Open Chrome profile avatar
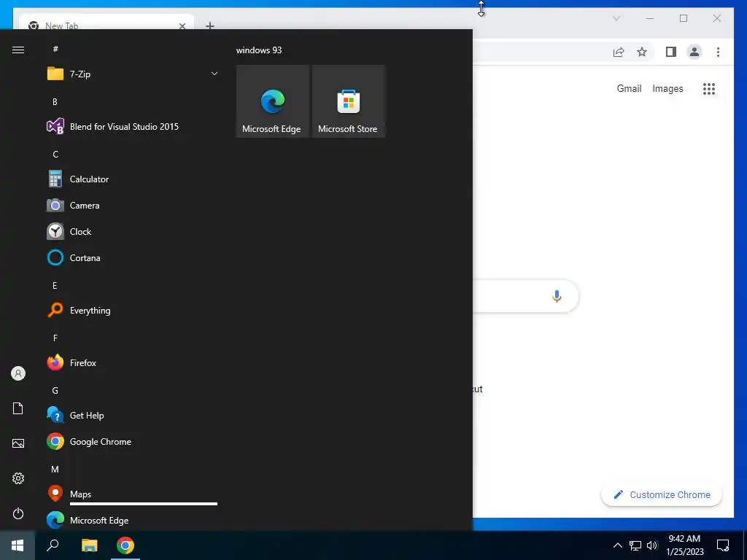The image size is (747, 560). coord(694,52)
